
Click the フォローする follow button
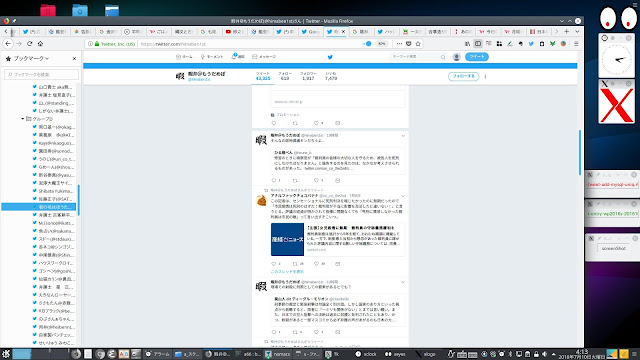[x=463, y=76]
